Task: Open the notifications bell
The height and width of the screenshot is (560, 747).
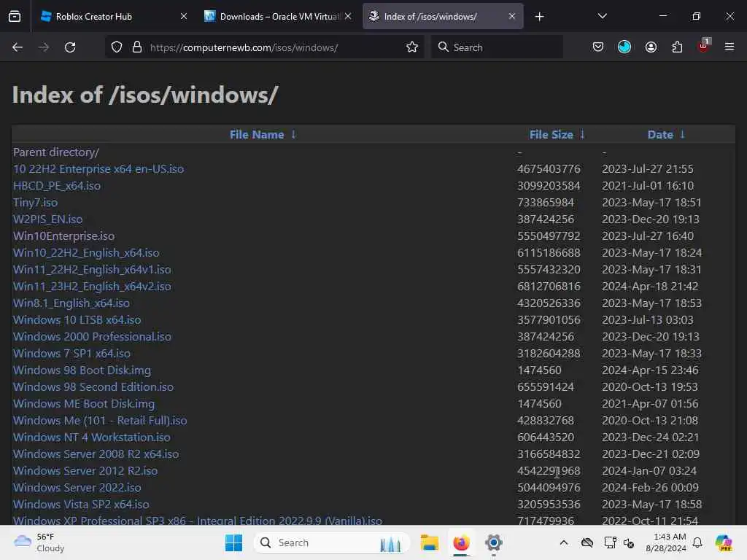Action: (x=697, y=542)
